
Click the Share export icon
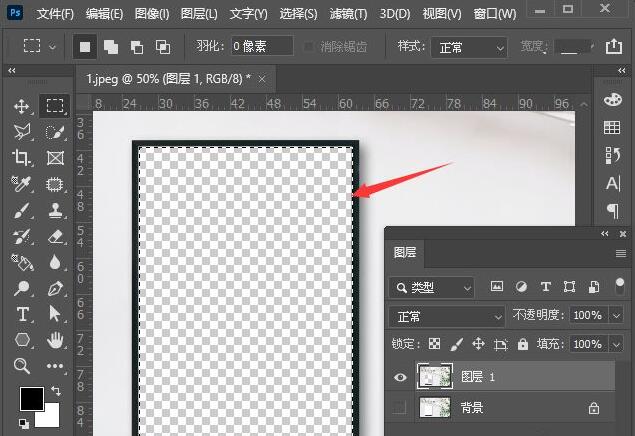coord(614,46)
